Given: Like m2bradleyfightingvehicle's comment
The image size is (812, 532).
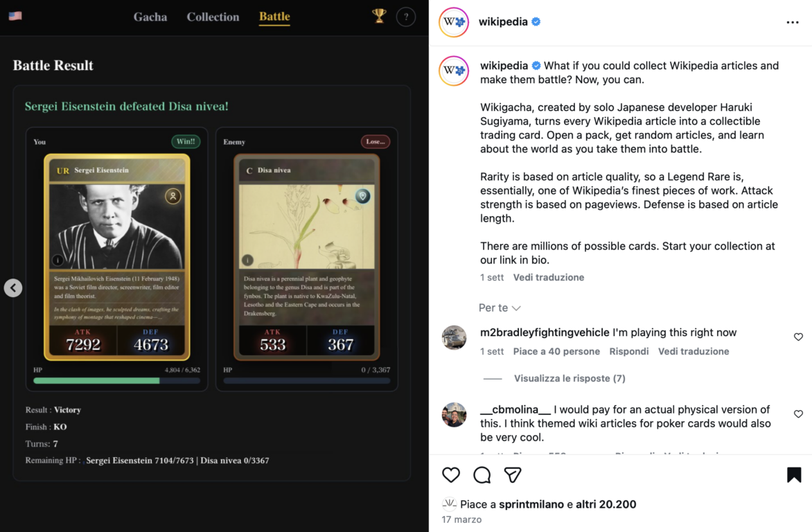Looking at the screenshot, I should (798, 337).
